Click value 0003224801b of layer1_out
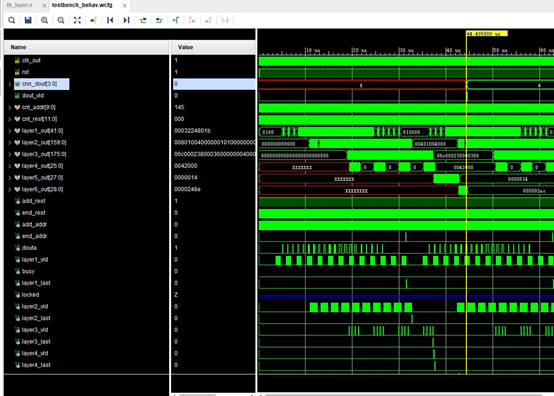 point(192,131)
